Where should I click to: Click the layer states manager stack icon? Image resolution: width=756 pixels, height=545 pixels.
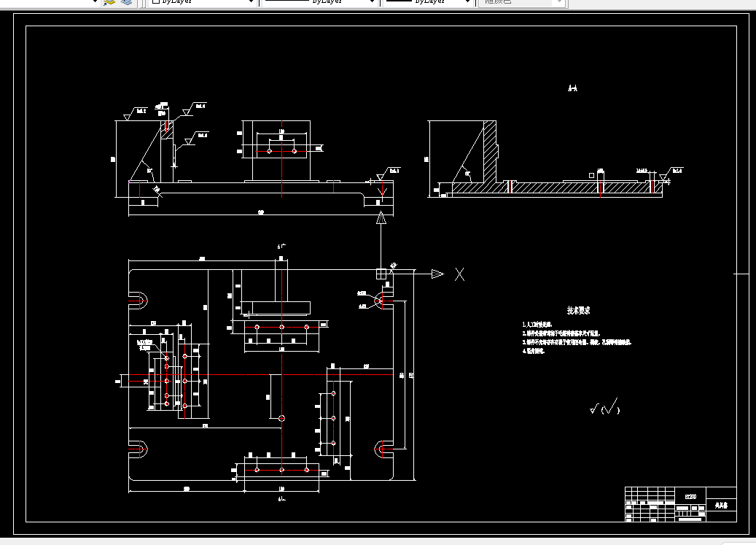click(126, 2)
